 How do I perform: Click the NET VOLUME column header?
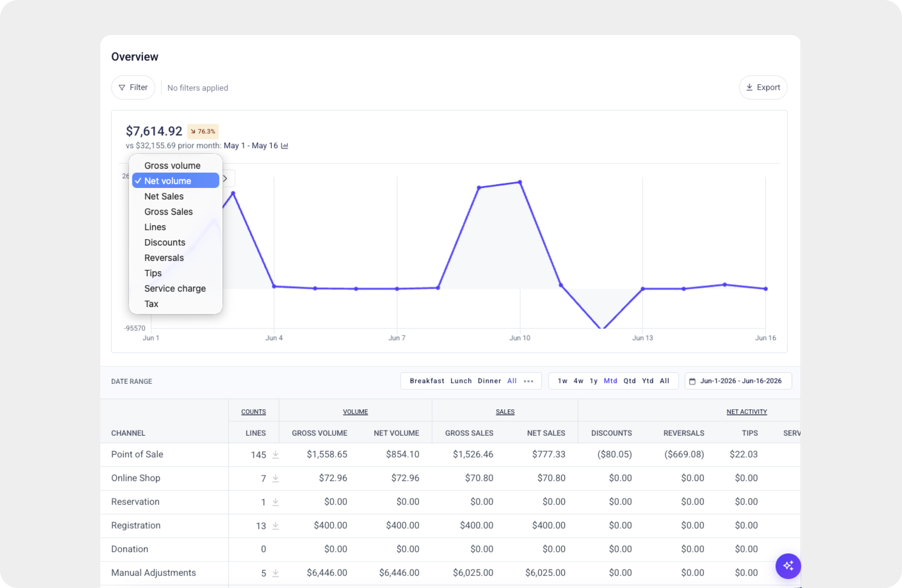(397, 433)
